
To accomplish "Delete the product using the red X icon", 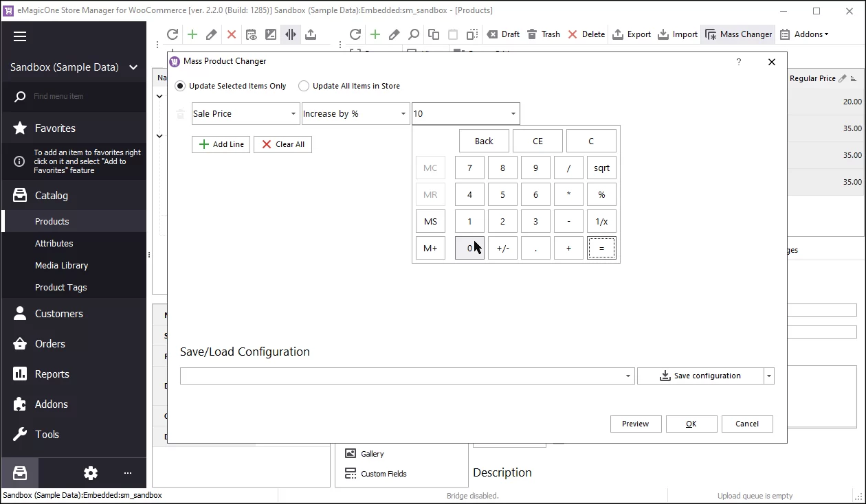I will coord(232,34).
